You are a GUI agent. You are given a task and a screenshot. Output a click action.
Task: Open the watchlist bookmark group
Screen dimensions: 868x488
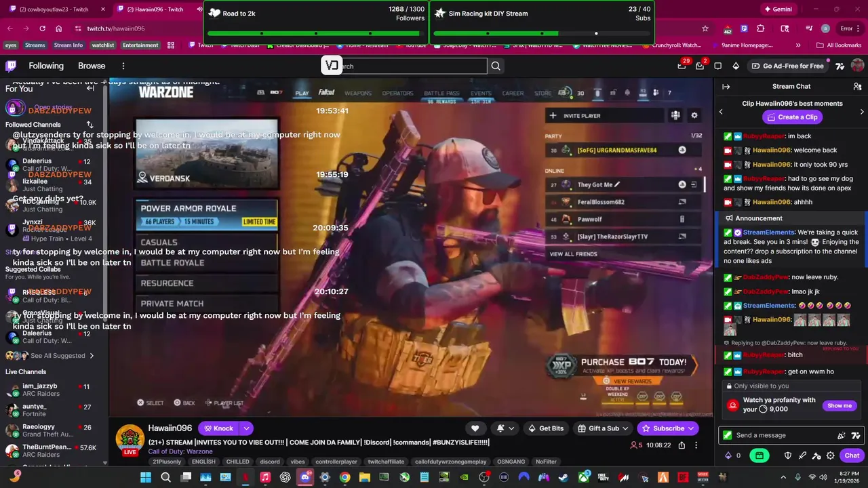[103, 45]
